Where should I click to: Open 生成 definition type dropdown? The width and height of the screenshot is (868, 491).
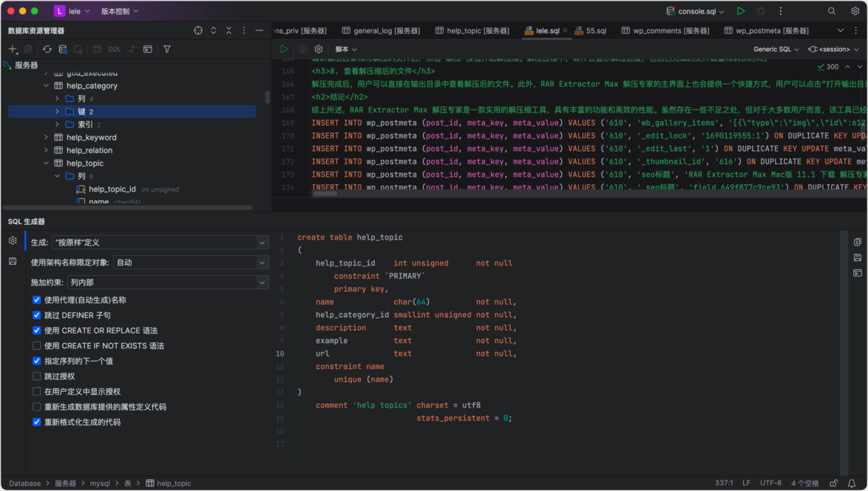tap(160, 243)
